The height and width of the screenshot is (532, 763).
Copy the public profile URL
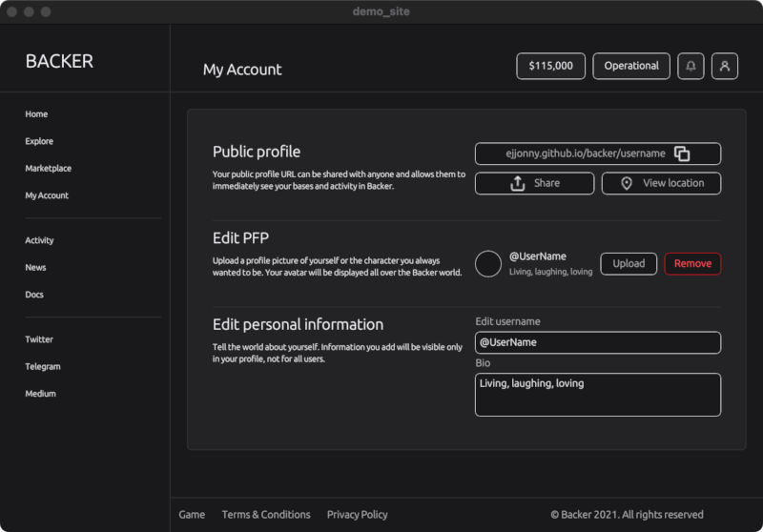click(682, 153)
